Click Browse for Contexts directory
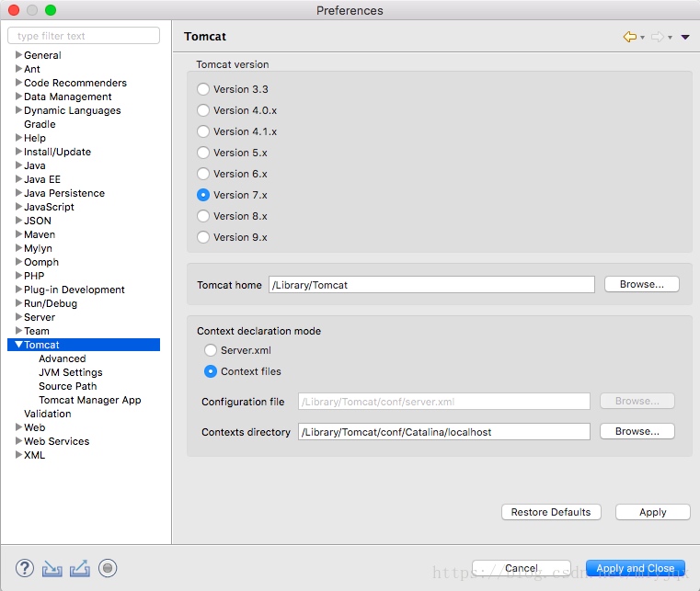Screen dimensions: 700x591 (x=637, y=431)
